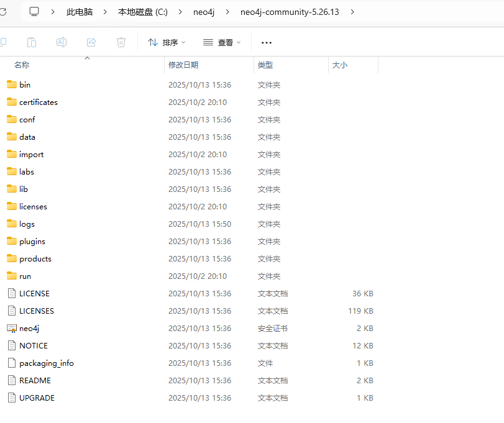Image resolution: width=504 pixels, height=423 pixels.
Task: Click the licenses folder icon
Action: click(x=12, y=206)
